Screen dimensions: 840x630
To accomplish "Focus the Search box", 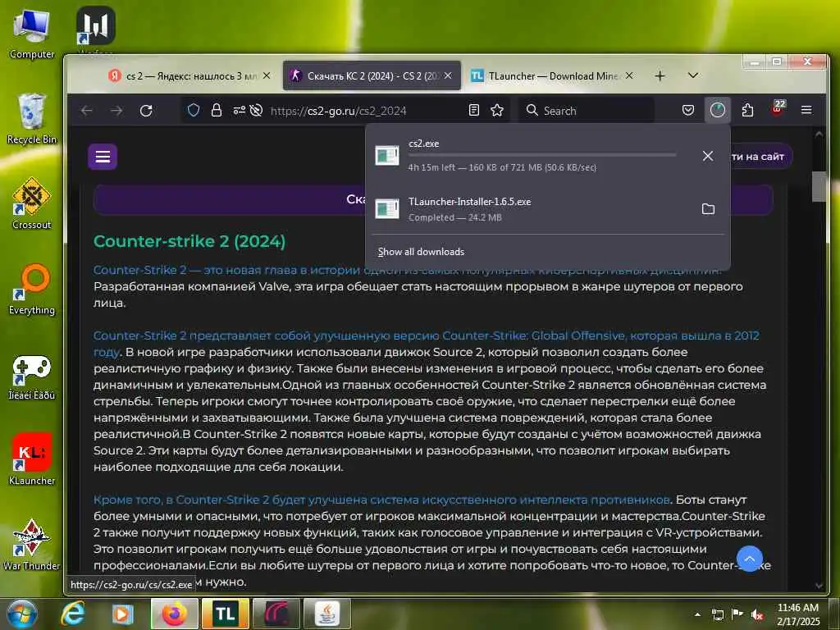I will click(587, 111).
